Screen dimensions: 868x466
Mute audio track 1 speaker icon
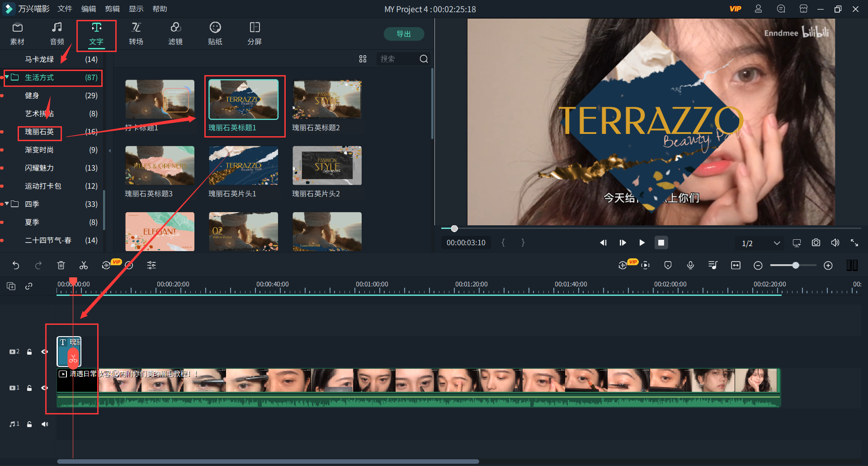coord(45,424)
